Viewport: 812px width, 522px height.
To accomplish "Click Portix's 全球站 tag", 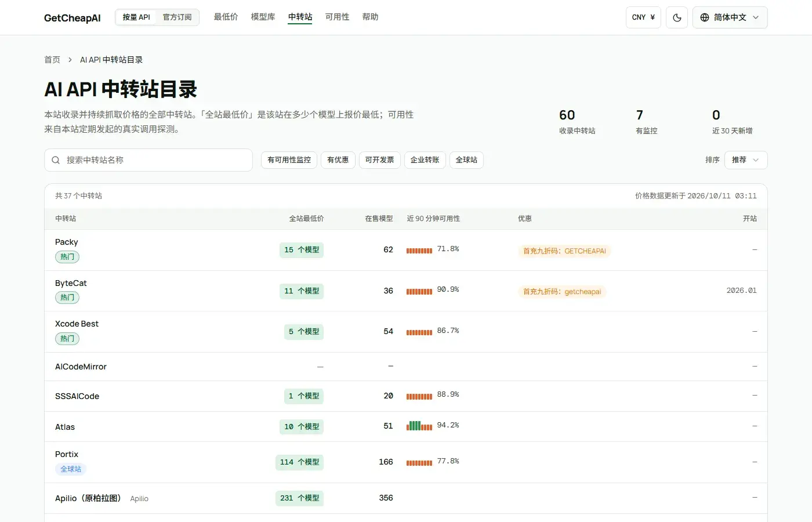I will point(71,469).
